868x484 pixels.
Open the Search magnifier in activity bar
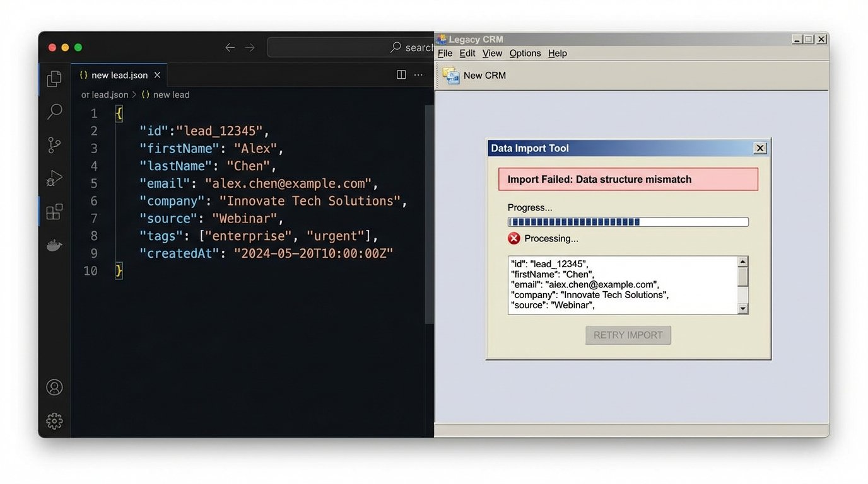(54, 112)
